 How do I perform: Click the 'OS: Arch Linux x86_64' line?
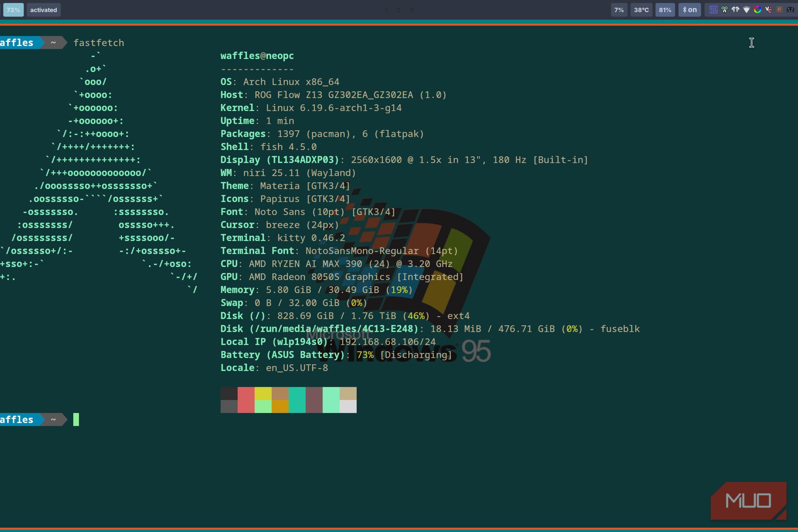pyautogui.click(x=280, y=82)
